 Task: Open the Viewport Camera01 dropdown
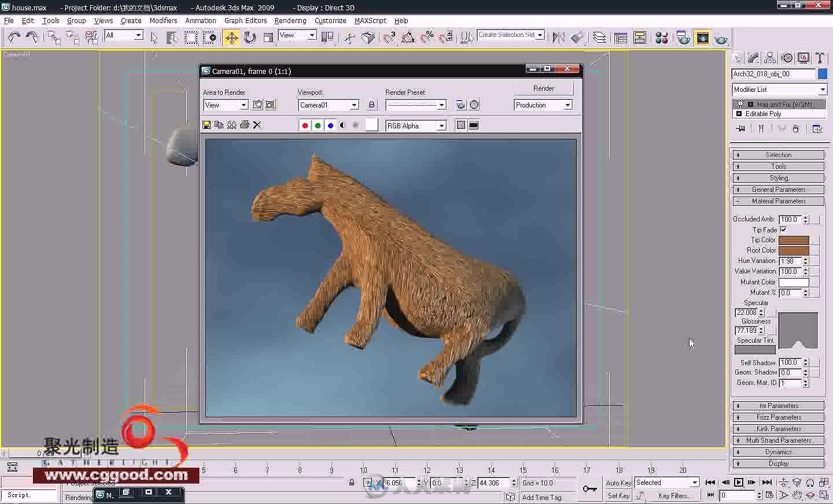[329, 105]
